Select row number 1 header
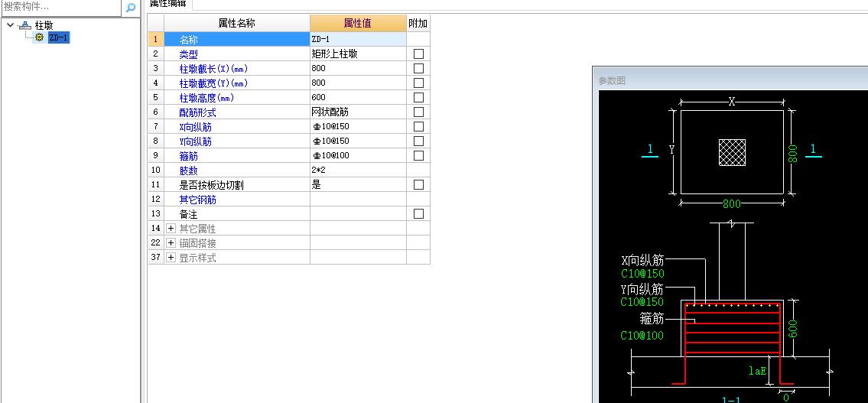This screenshot has width=868, height=403. (x=155, y=39)
